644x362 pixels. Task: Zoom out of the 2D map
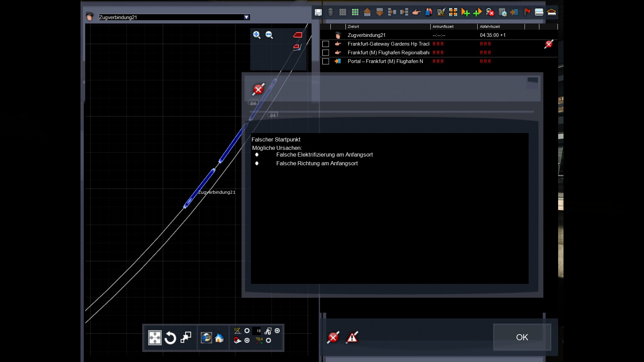269,35
